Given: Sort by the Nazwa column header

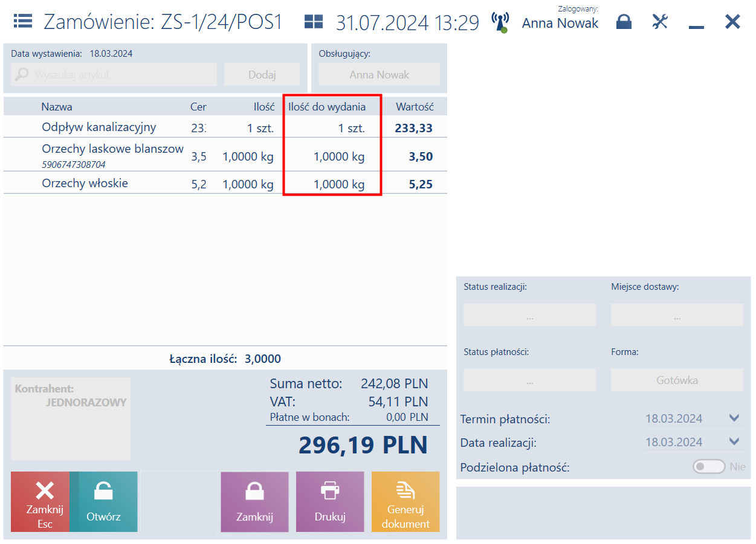Looking at the screenshot, I should tap(57, 107).
